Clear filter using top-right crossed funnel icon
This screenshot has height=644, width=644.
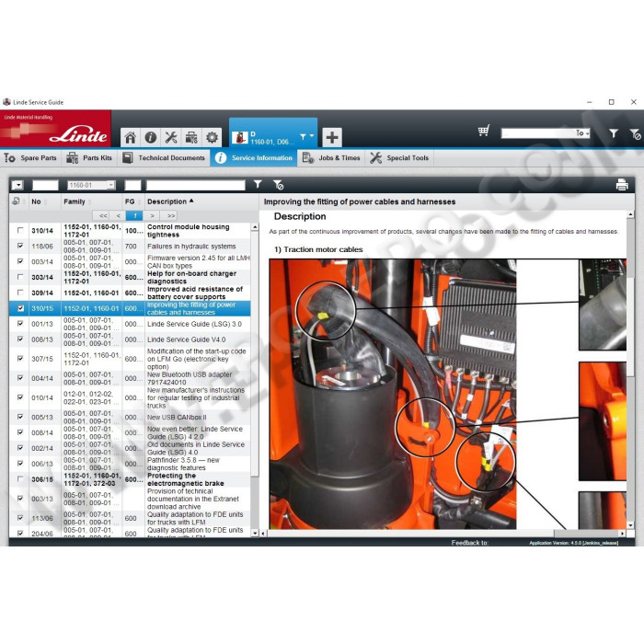(x=635, y=133)
